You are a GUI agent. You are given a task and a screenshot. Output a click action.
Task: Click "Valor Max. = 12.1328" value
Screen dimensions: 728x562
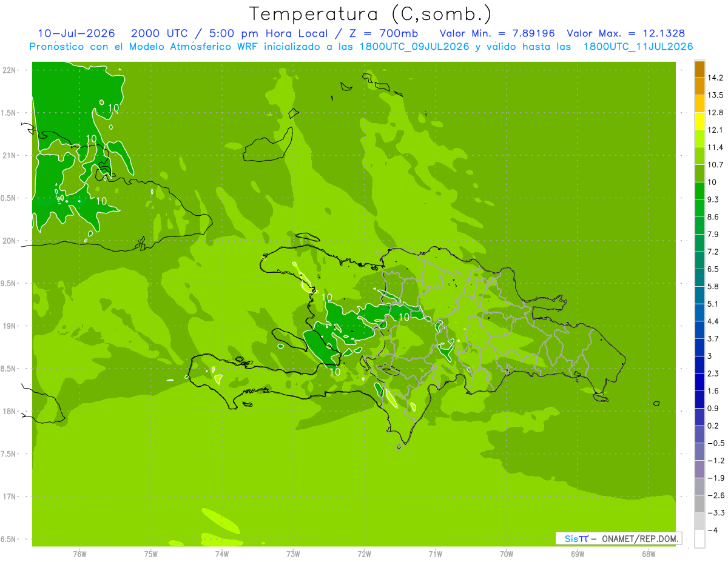click(x=625, y=33)
